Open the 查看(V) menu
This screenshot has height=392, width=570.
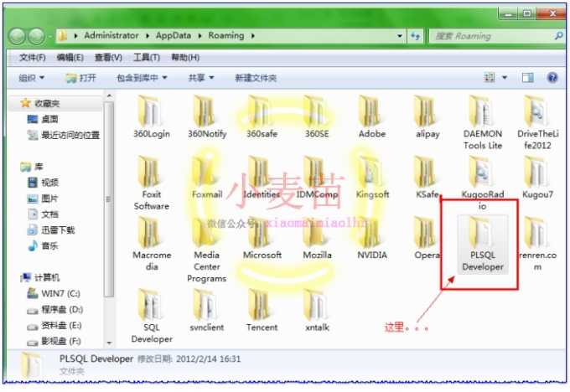[x=108, y=58]
